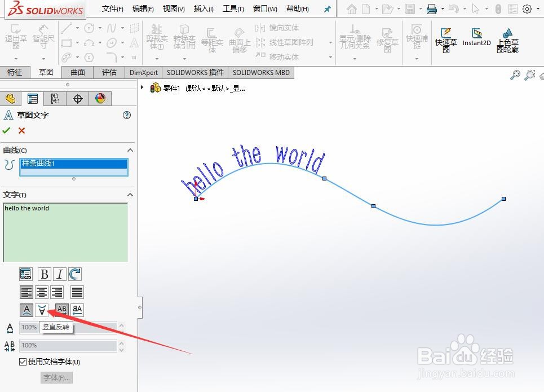Toggle italic text formatting
This screenshot has width=544, height=392.
pos(59,274)
